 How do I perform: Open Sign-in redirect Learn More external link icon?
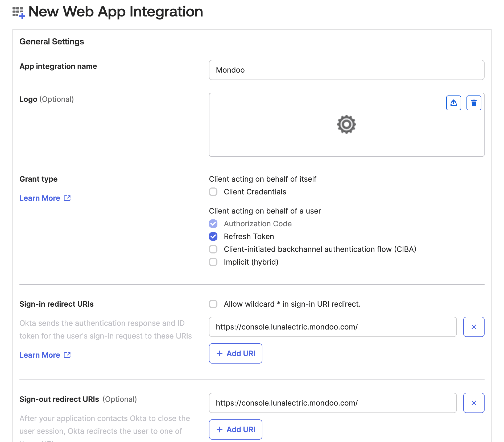click(x=67, y=355)
